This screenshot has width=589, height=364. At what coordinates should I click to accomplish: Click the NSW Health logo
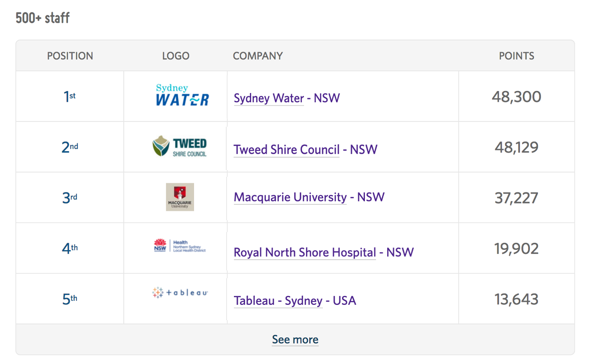(179, 246)
